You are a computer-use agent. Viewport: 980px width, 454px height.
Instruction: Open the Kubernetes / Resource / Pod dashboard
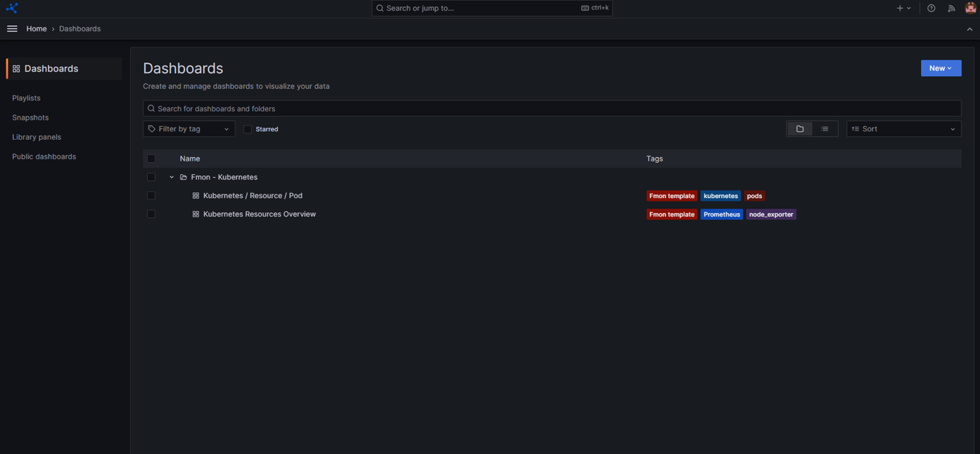253,196
